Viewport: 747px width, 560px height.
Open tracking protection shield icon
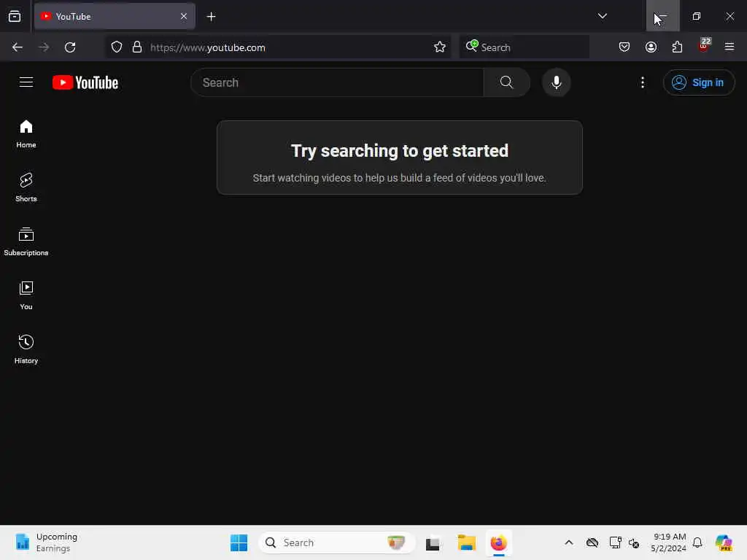pos(117,47)
